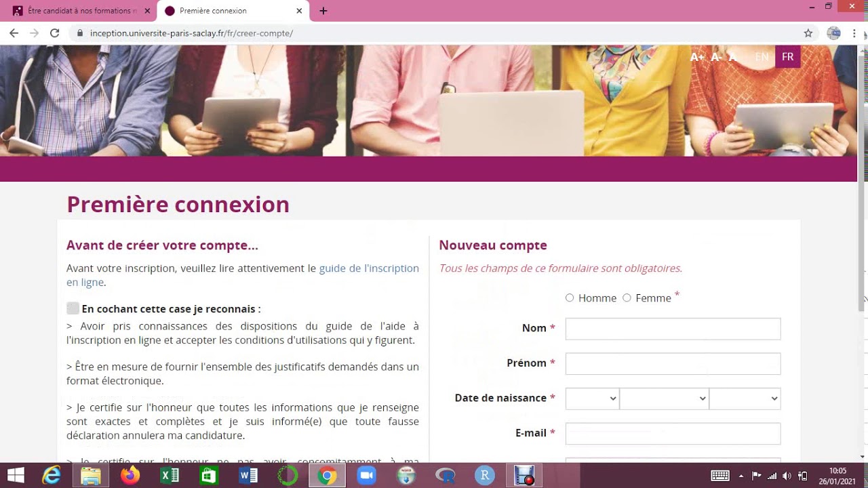Click the browser forward arrow
This screenshot has width=868, height=488.
(x=34, y=33)
